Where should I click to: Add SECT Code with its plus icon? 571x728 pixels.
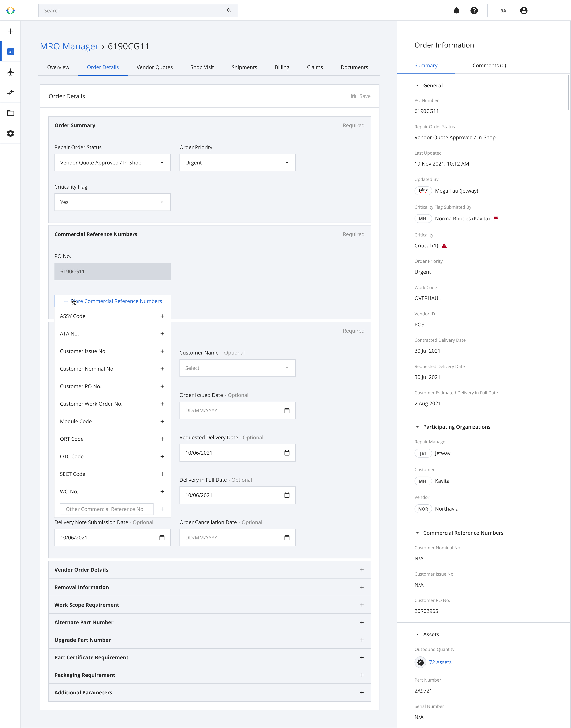pos(162,474)
